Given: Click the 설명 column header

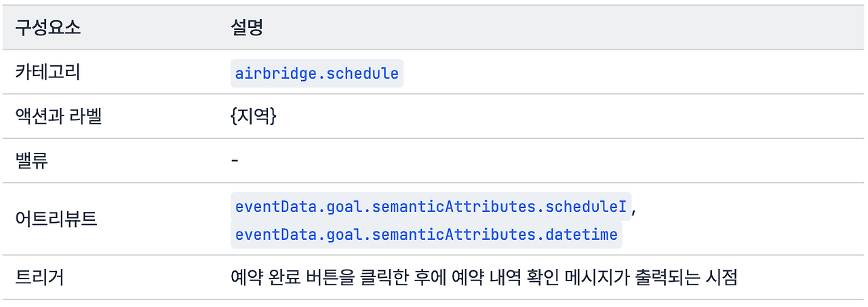Looking at the screenshot, I should (246, 29).
